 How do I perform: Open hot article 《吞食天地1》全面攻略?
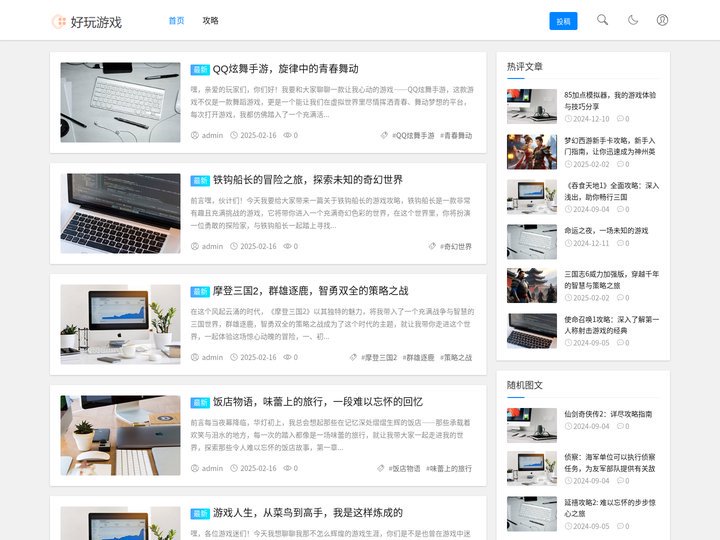coord(612,191)
